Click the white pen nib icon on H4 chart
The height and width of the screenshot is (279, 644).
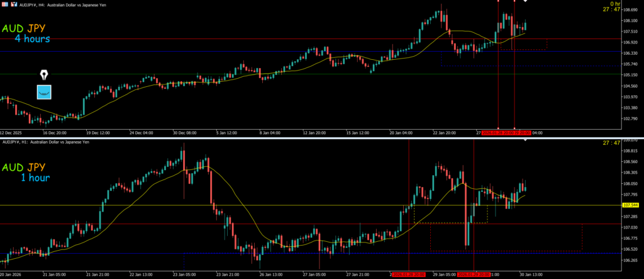pyautogui.click(x=43, y=75)
